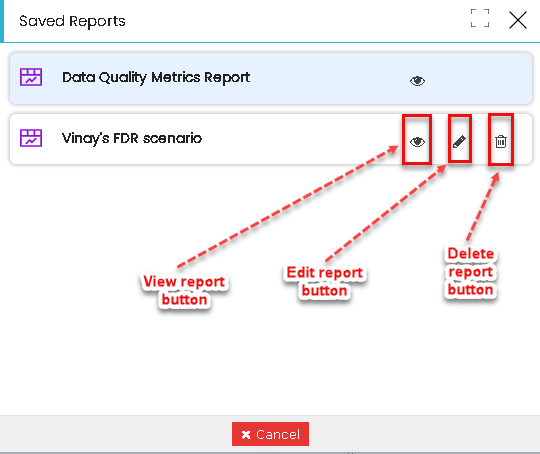Click the chart icon beside Vinay's FDR scenario
This screenshot has height=454, width=540.
tap(31, 138)
